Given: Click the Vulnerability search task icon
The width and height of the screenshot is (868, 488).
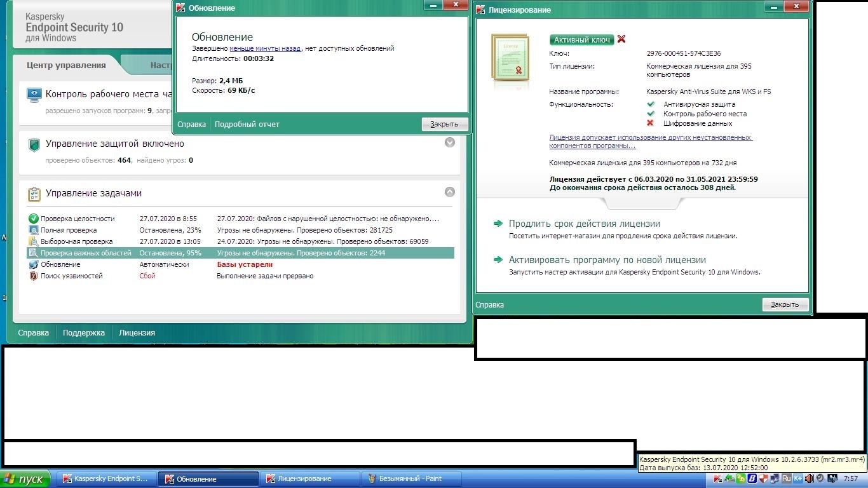Looking at the screenshot, I should tap(34, 276).
